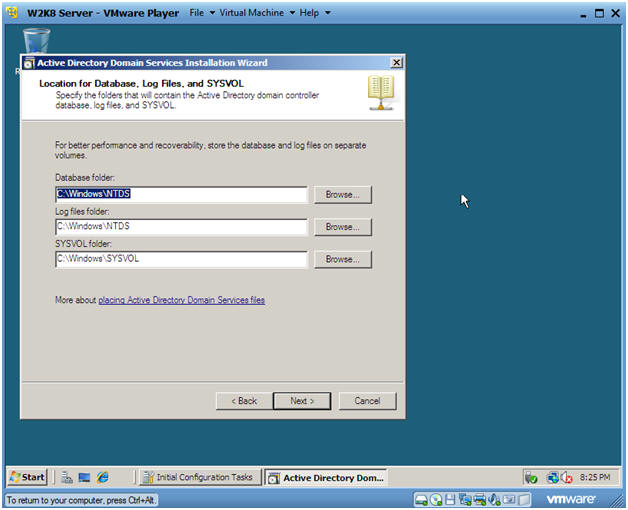Expand the File menu dropdown arrow
628x510 pixels.
212,13
